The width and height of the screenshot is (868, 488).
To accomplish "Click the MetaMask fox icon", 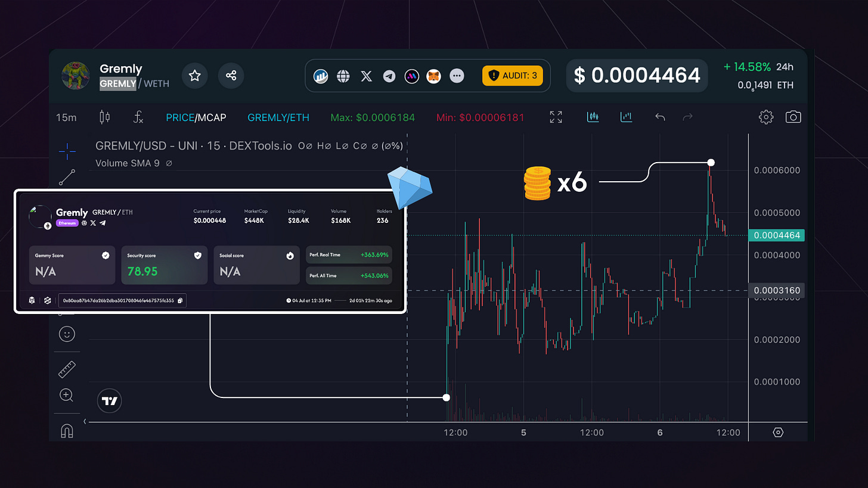I will coord(434,76).
